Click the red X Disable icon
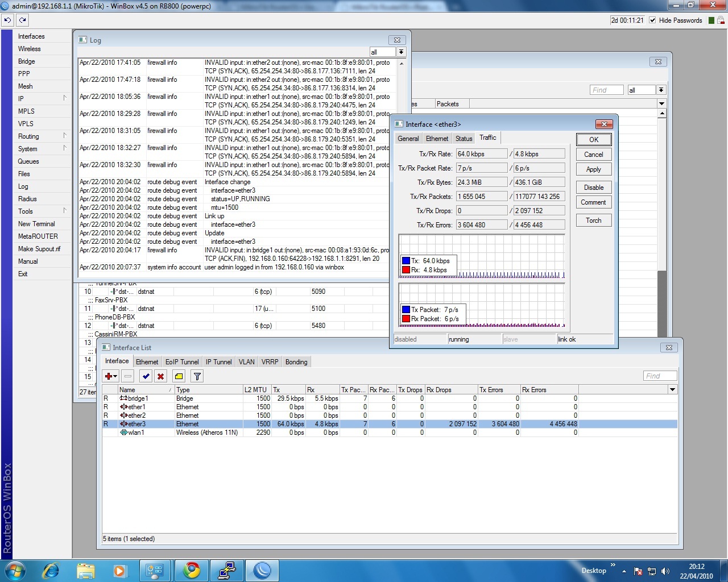The image size is (728, 582). [x=161, y=376]
